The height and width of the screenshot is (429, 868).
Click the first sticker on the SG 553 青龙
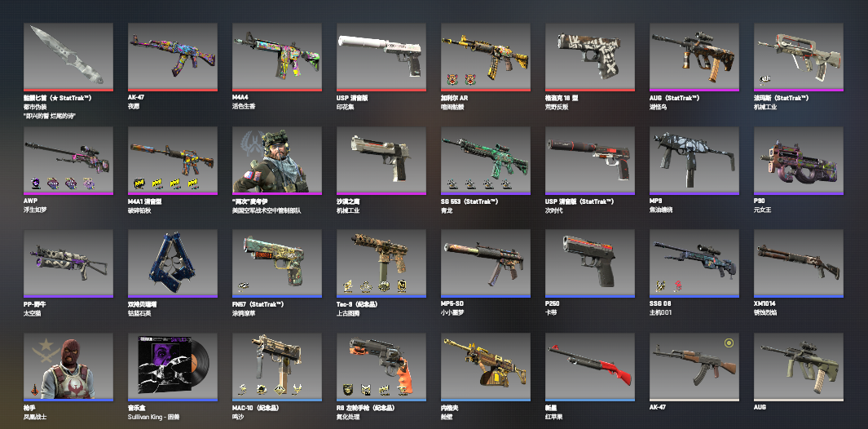click(452, 183)
